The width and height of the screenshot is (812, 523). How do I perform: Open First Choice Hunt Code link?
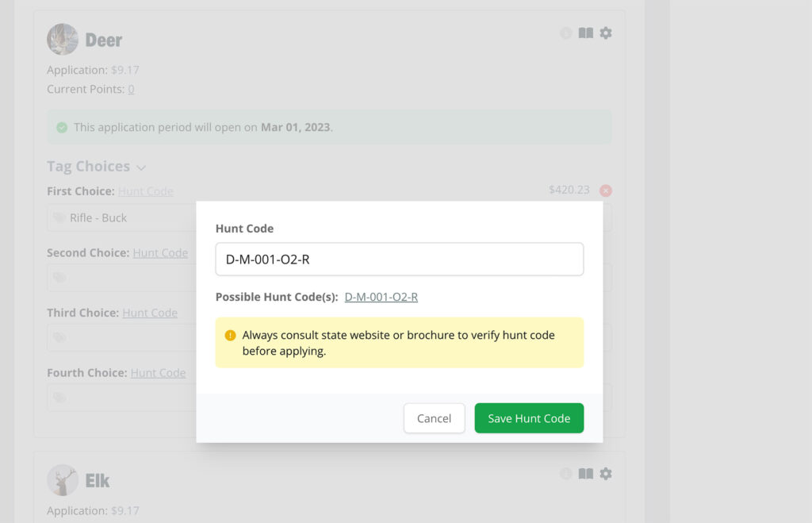click(x=146, y=191)
